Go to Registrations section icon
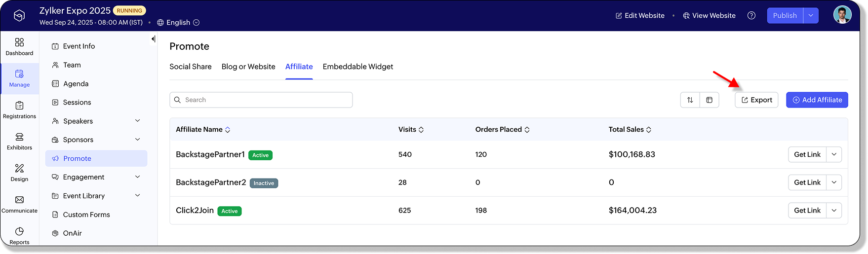This screenshot has height=254, width=868. coord(19,106)
